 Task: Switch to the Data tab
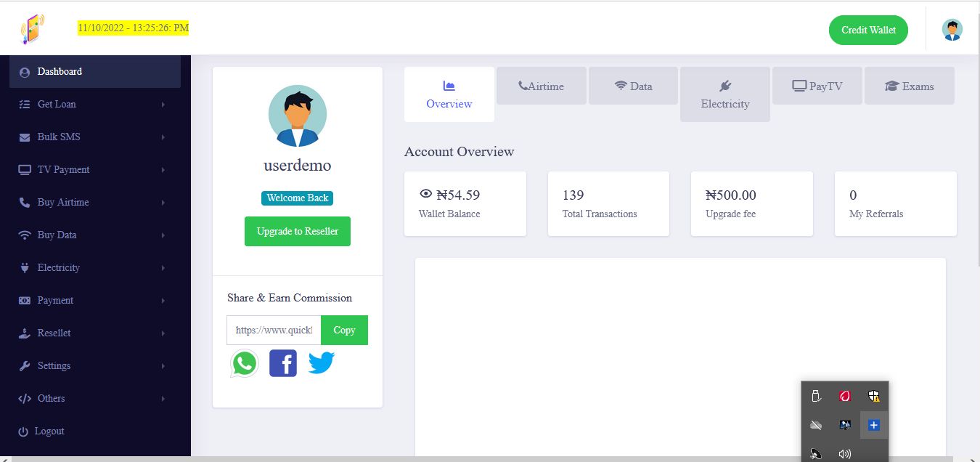(633, 86)
